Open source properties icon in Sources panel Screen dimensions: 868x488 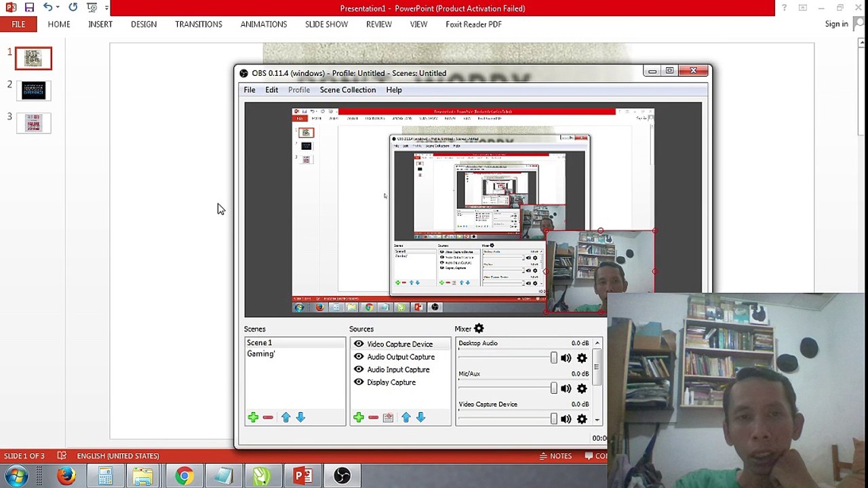click(388, 418)
